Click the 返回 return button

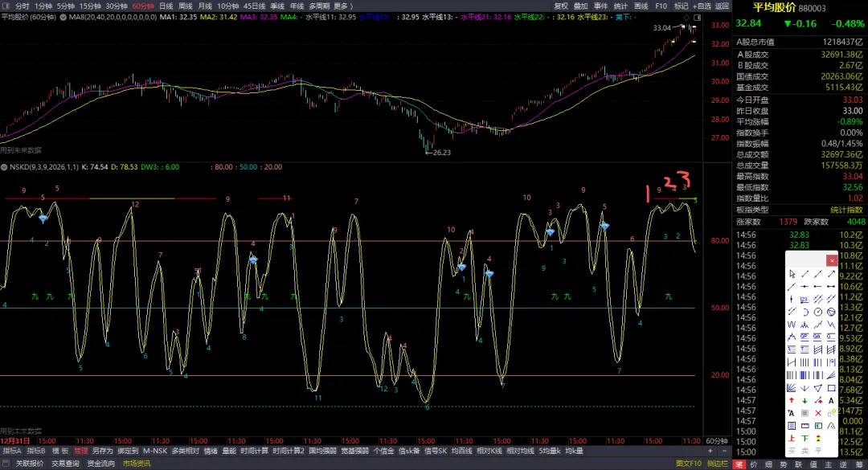pos(722,6)
